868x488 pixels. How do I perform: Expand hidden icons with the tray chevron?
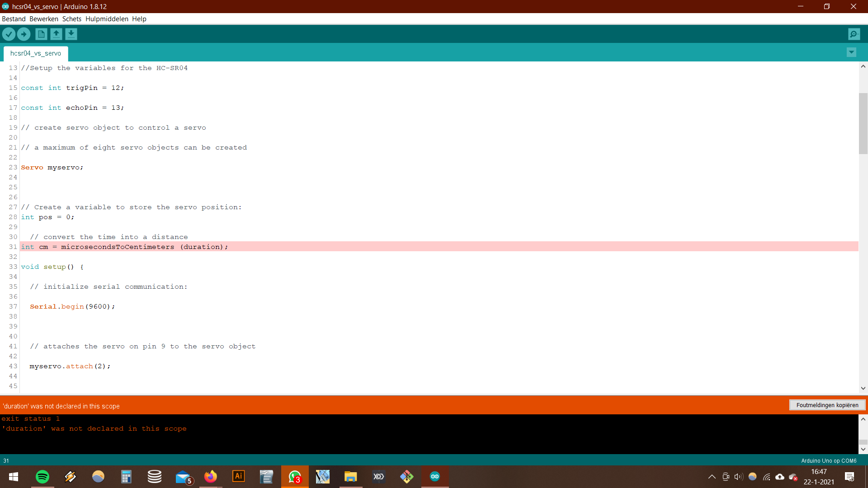(711, 477)
